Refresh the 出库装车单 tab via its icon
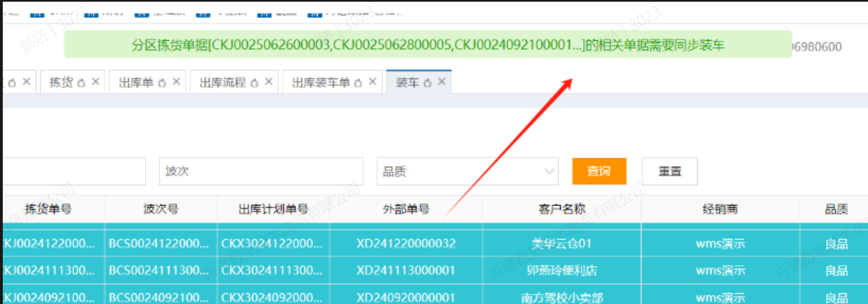This screenshot has height=304, width=868. 359,83
